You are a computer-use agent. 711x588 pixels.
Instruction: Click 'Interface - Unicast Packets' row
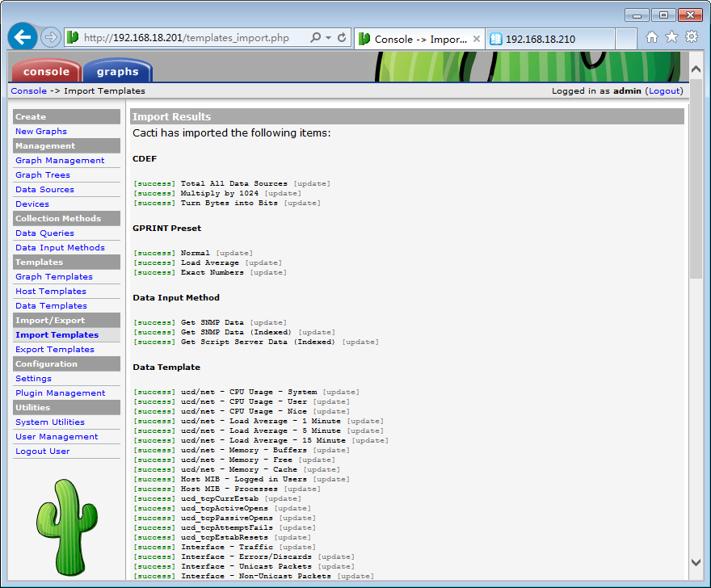point(244,566)
